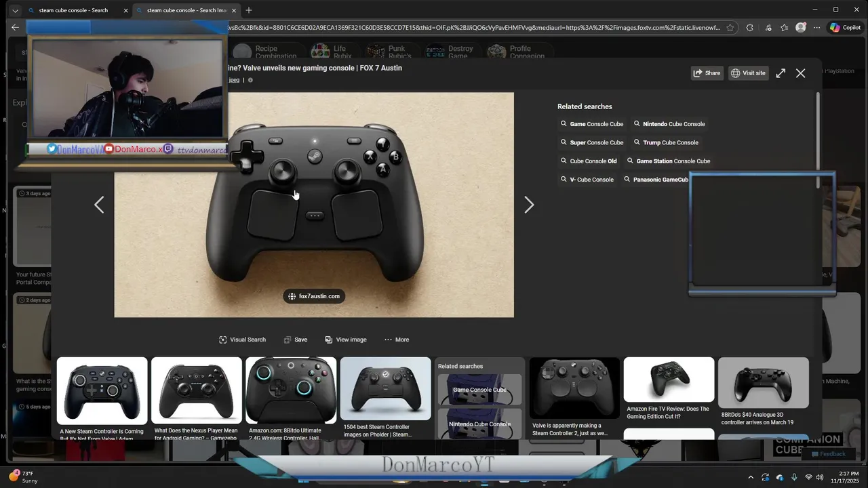Image resolution: width=868 pixels, height=488 pixels.
Task: Open the Wi-Fi network tray icon
Action: 808,477
